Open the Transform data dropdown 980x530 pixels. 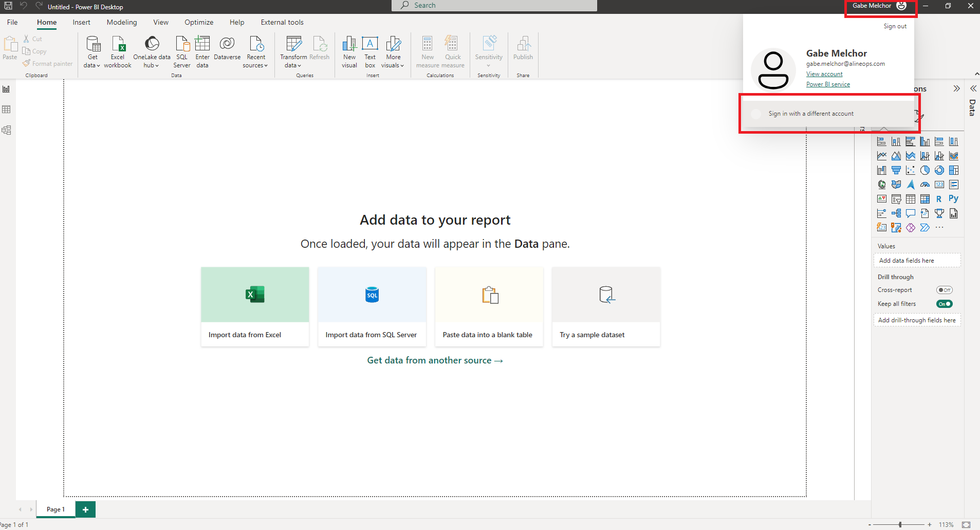pos(293,52)
